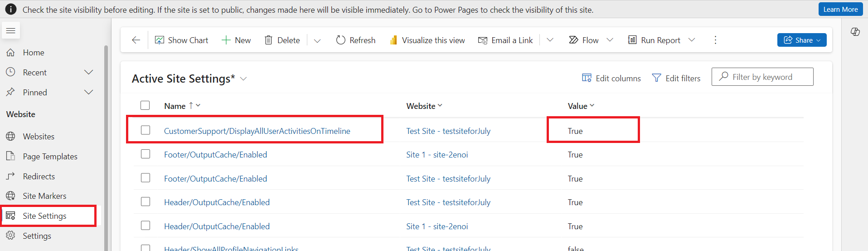This screenshot has width=868, height=251.
Task: Open the Active Site Settings view dropdown
Action: (x=243, y=79)
